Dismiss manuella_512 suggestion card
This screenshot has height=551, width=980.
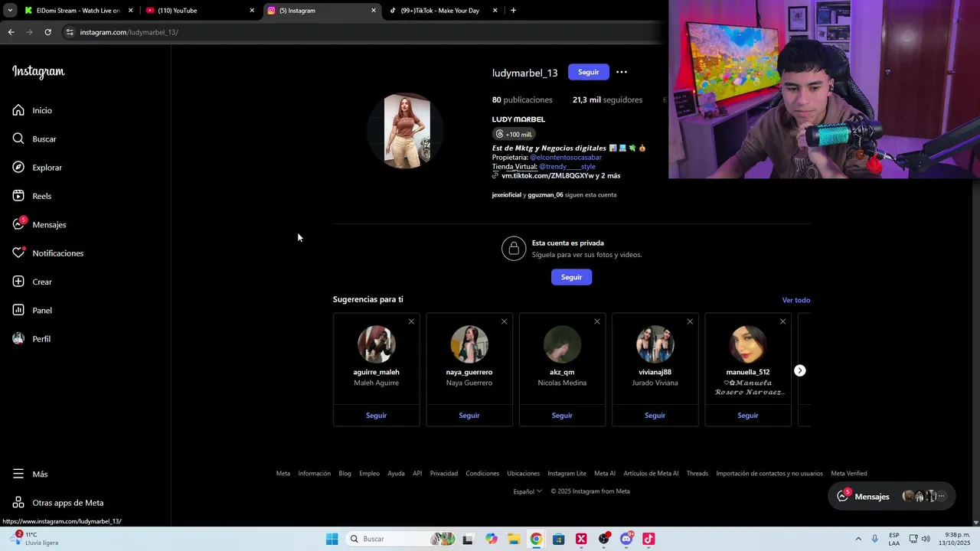click(x=782, y=321)
